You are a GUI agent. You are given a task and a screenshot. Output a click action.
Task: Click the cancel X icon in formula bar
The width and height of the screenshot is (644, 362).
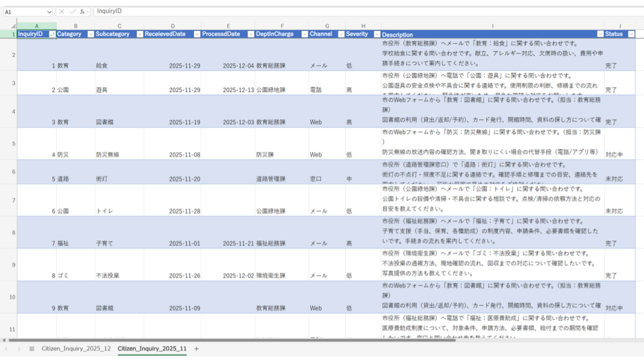(x=61, y=12)
